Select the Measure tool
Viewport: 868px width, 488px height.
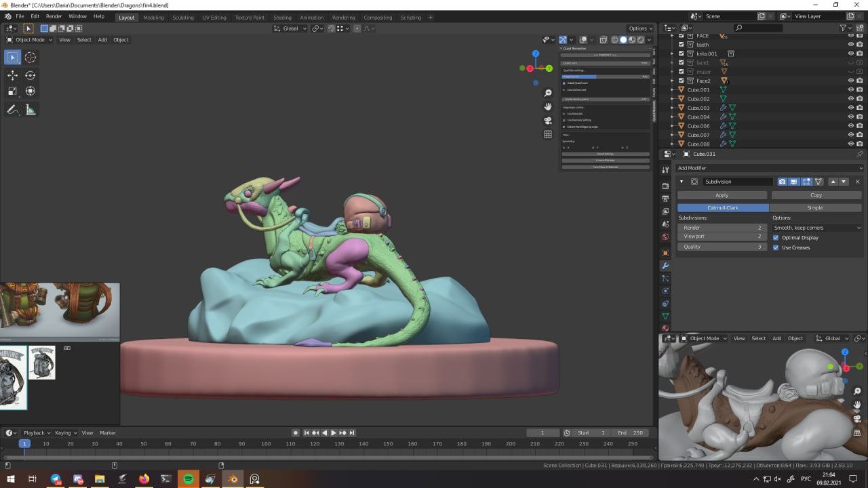tap(31, 110)
